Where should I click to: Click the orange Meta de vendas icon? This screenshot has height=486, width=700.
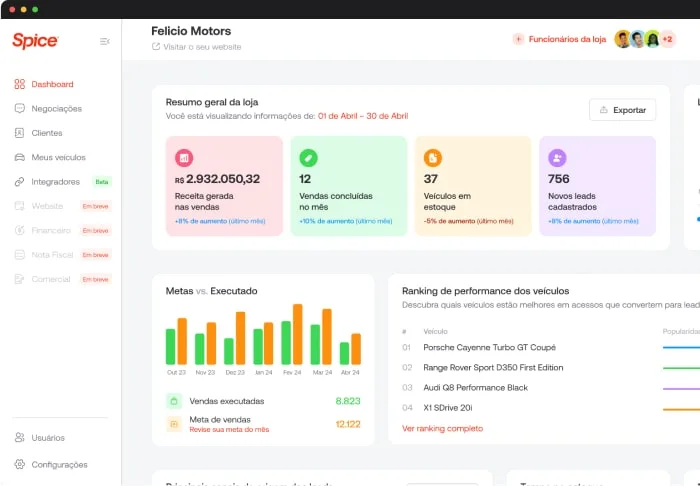(174, 424)
